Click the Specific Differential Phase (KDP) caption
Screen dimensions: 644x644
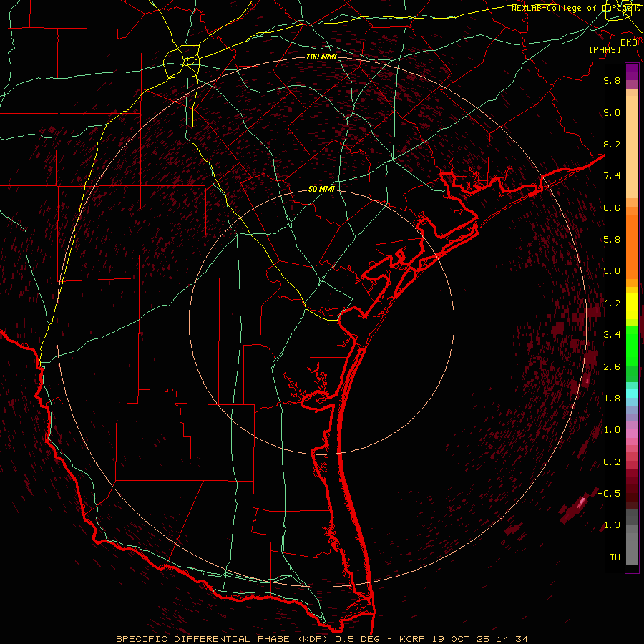[x=223, y=639]
